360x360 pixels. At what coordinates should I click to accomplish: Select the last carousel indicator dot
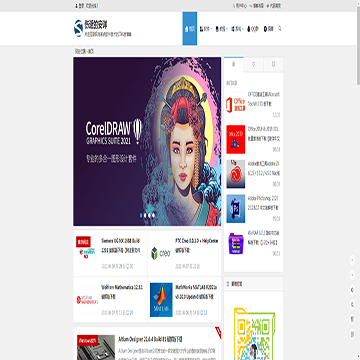click(x=153, y=215)
